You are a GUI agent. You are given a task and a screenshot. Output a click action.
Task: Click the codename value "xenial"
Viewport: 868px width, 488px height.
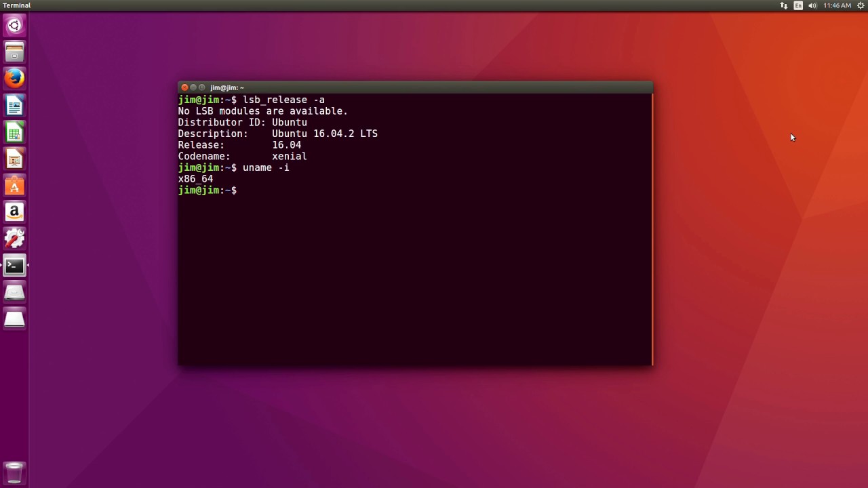point(290,157)
